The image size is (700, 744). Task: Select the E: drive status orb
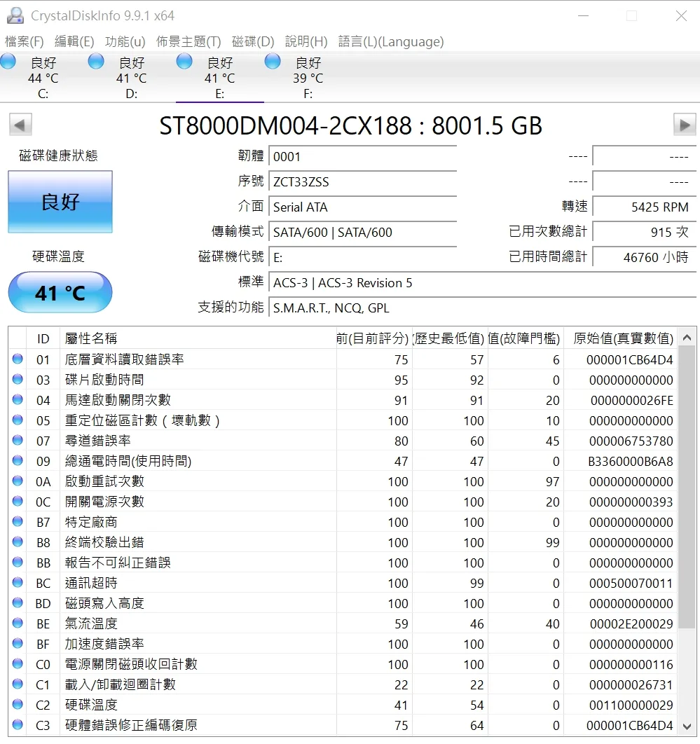click(184, 62)
